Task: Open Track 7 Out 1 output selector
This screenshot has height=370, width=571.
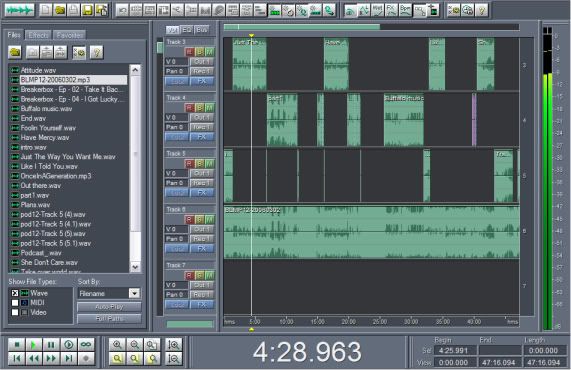Action: coord(202,285)
